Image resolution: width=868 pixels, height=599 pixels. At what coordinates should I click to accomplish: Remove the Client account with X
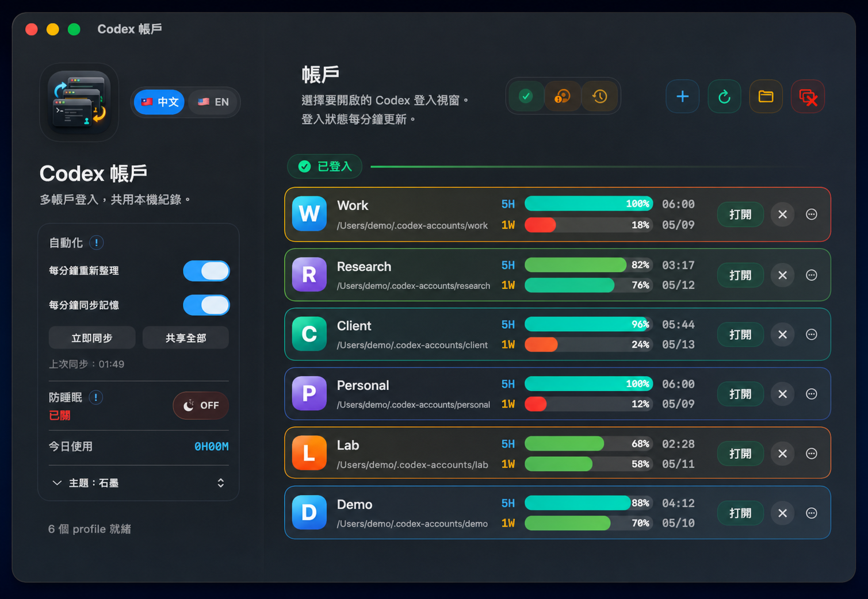[782, 335]
